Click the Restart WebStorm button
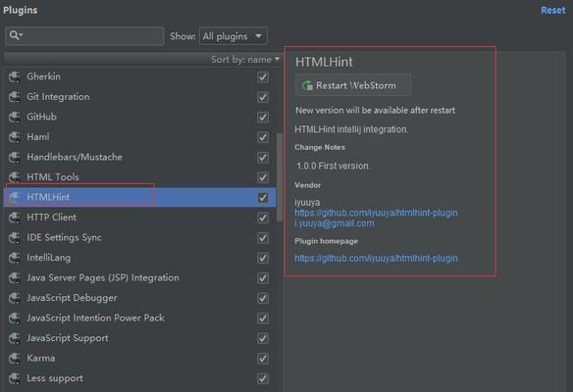 pyautogui.click(x=352, y=85)
